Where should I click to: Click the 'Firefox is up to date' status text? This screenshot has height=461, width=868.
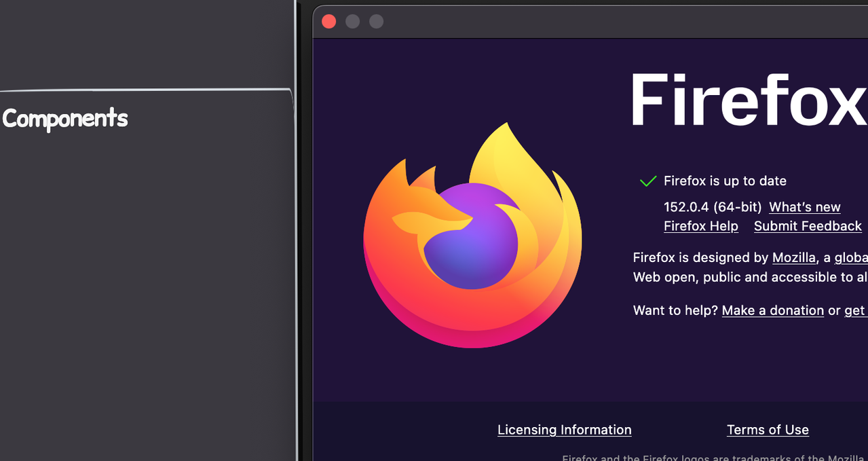(725, 181)
